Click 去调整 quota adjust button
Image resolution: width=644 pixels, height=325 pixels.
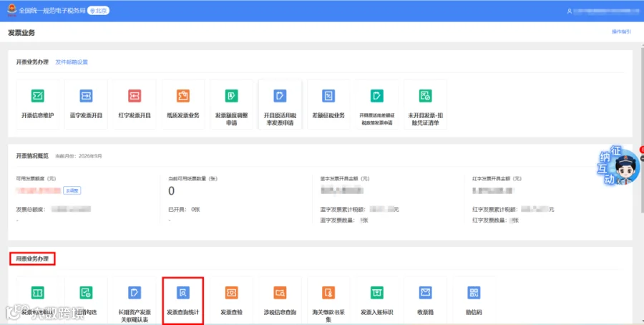pos(72,190)
